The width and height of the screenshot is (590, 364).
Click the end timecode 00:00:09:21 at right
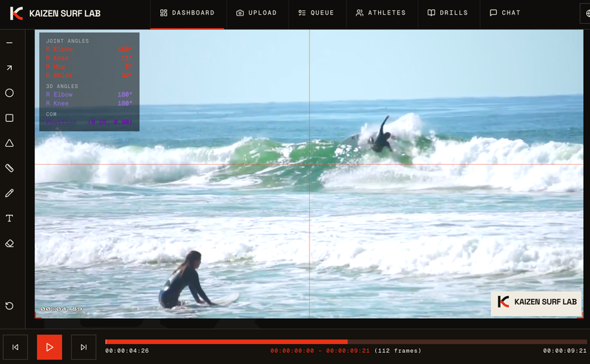tap(564, 351)
